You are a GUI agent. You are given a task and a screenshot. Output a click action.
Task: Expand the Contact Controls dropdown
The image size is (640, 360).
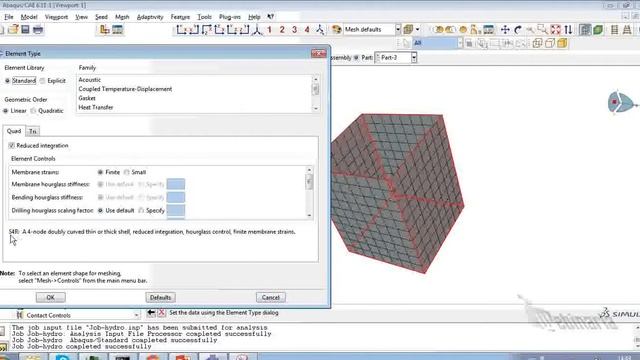click(136, 315)
